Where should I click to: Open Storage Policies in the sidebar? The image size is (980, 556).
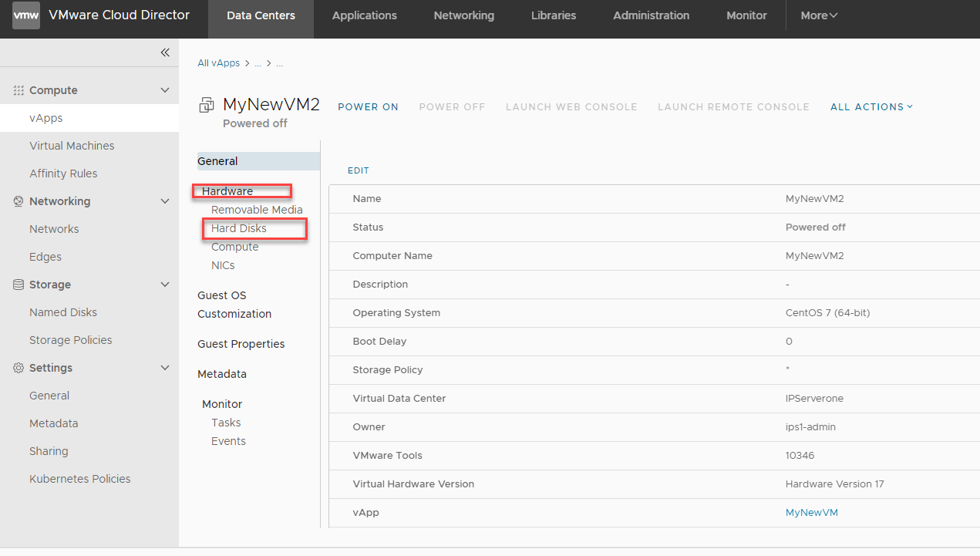pyautogui.click(x=71, y=340)
